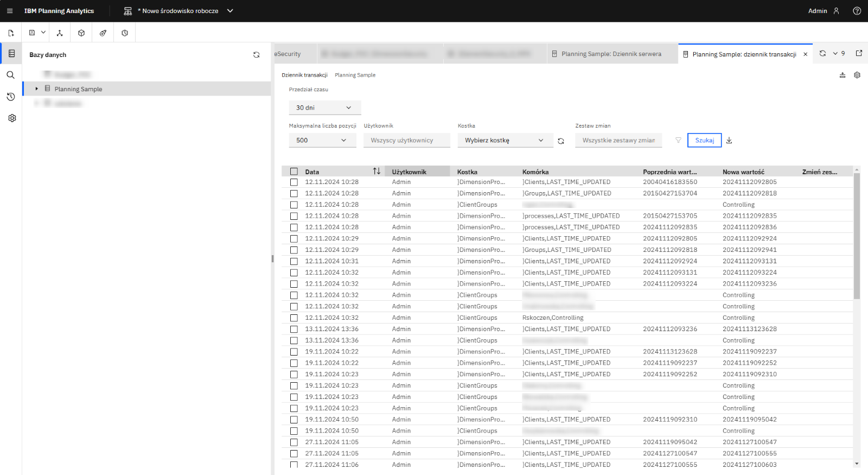Switch to Dziennik serwera tab

tap(611, 54)
